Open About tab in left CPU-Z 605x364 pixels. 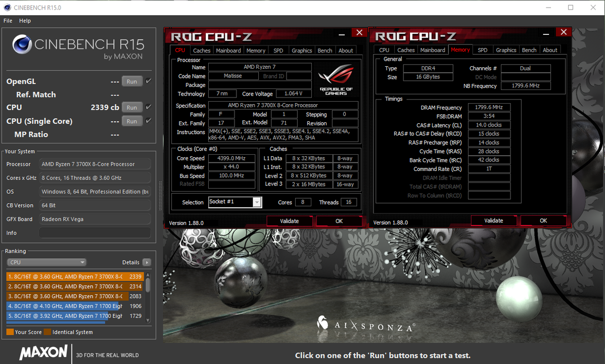tap(346, 51)
